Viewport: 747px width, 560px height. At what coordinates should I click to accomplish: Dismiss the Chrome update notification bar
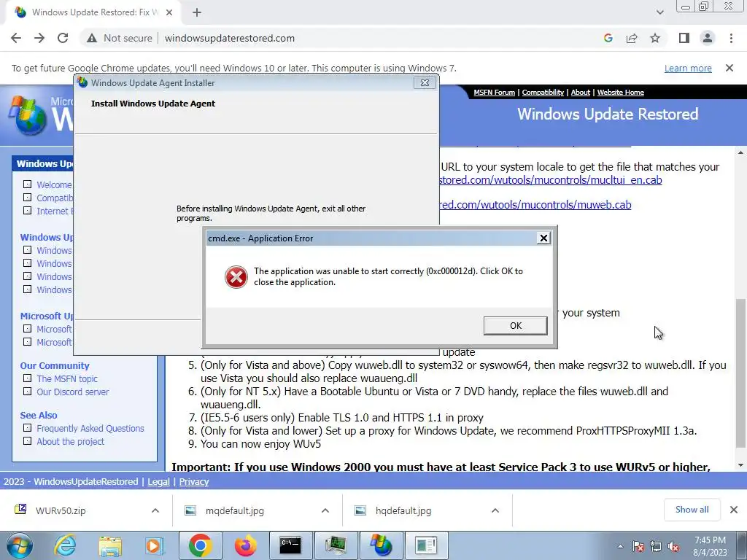pos(729,68)
